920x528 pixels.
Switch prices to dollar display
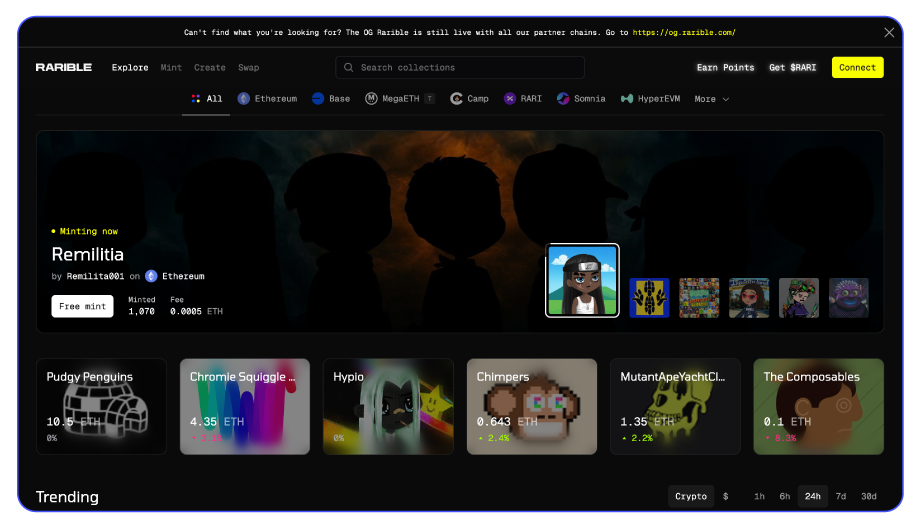(726, 496)
